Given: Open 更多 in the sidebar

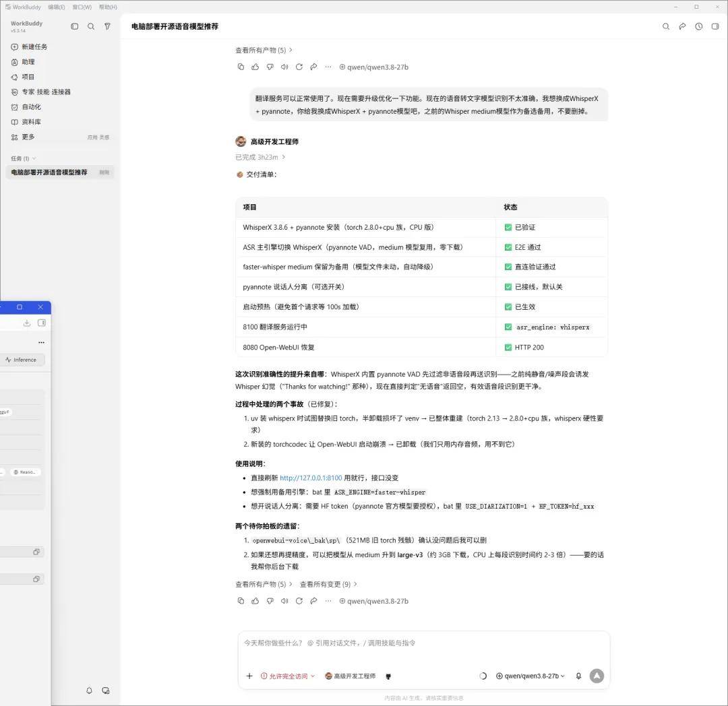Looking at the screenshot, I should (23, 137).
